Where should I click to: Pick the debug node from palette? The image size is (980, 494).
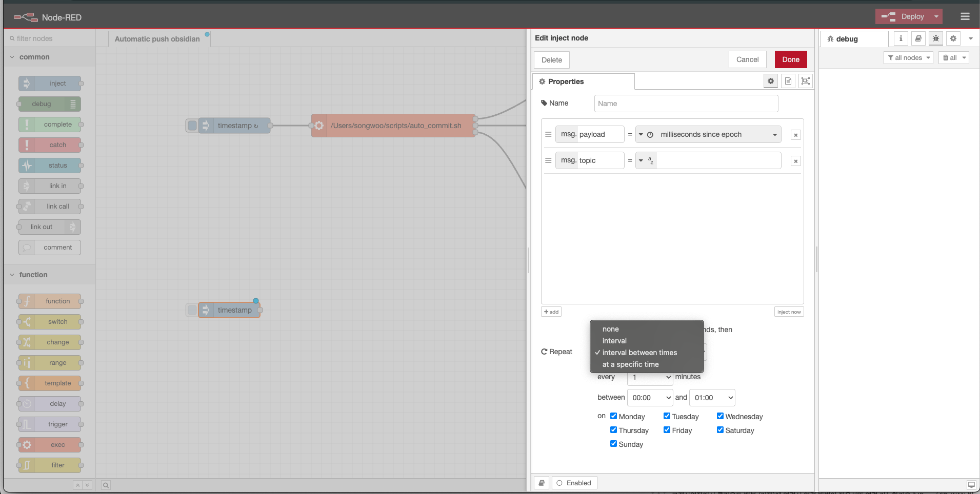pos(50,104)
